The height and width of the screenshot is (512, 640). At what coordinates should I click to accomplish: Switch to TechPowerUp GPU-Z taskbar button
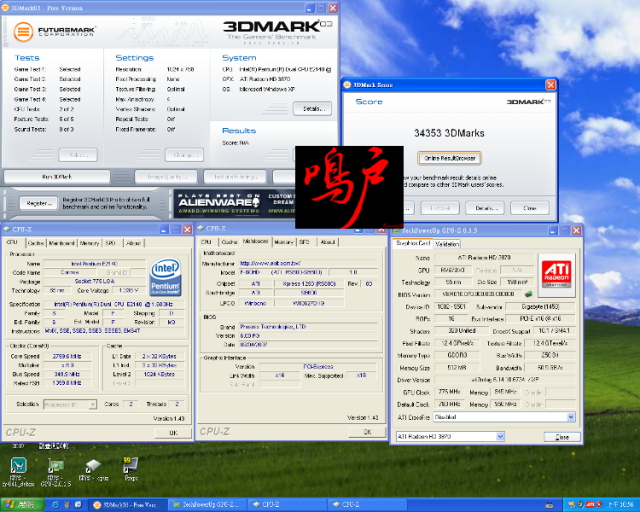pos(207,505)
